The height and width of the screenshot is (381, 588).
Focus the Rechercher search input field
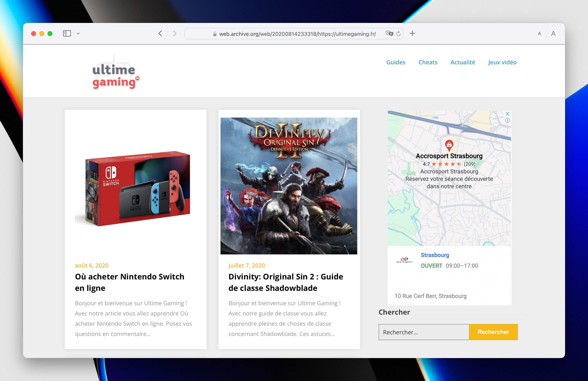[x=424, y=332]
